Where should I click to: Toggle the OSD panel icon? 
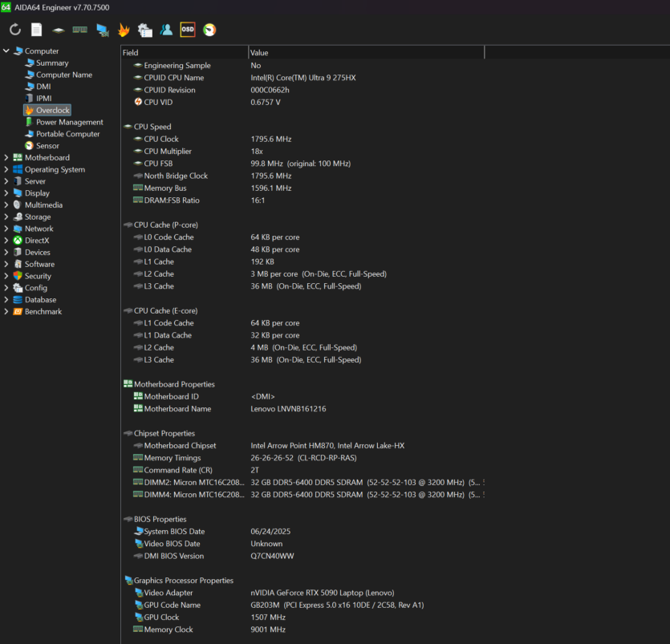[x=188, y=30]
